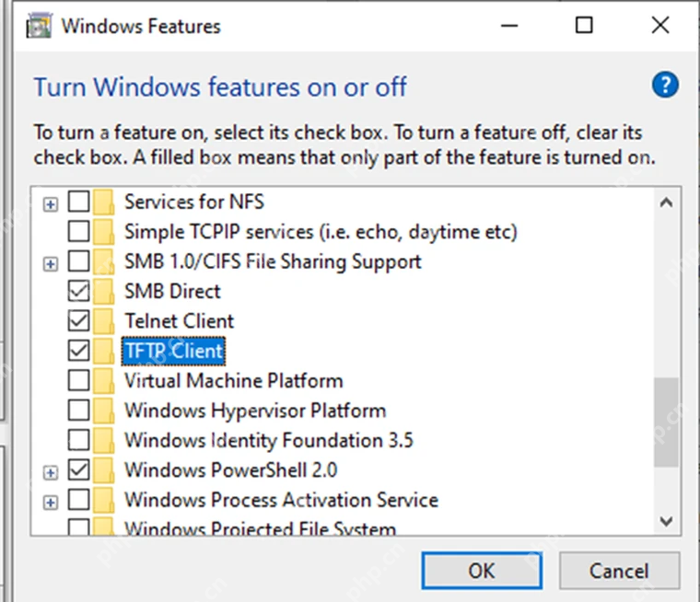Uncheck the Telnet Client checkbox
The width and height of the screenshot is (700, 602).
pos(78,321)
